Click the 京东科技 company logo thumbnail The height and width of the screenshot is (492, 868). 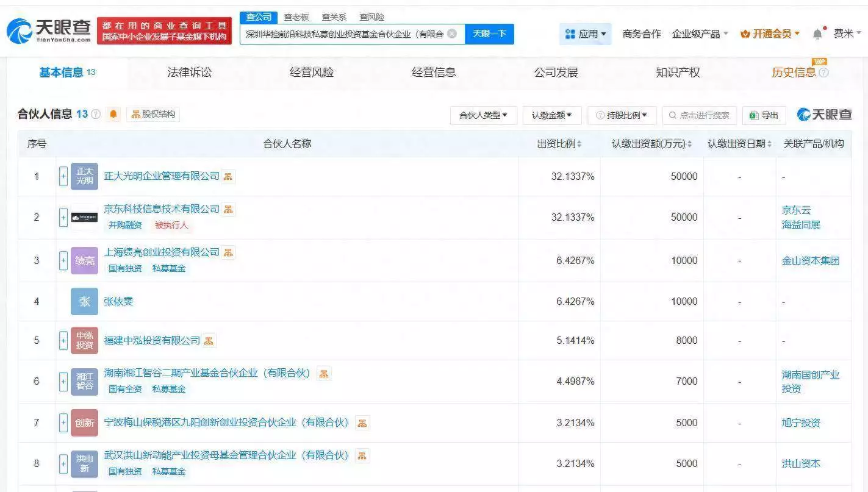84,217
